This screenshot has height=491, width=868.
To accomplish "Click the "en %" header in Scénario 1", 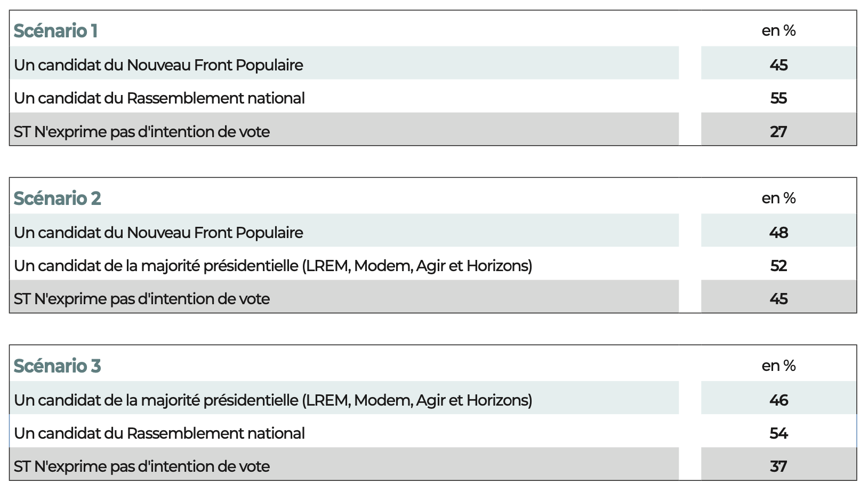I will coord(778,31).
